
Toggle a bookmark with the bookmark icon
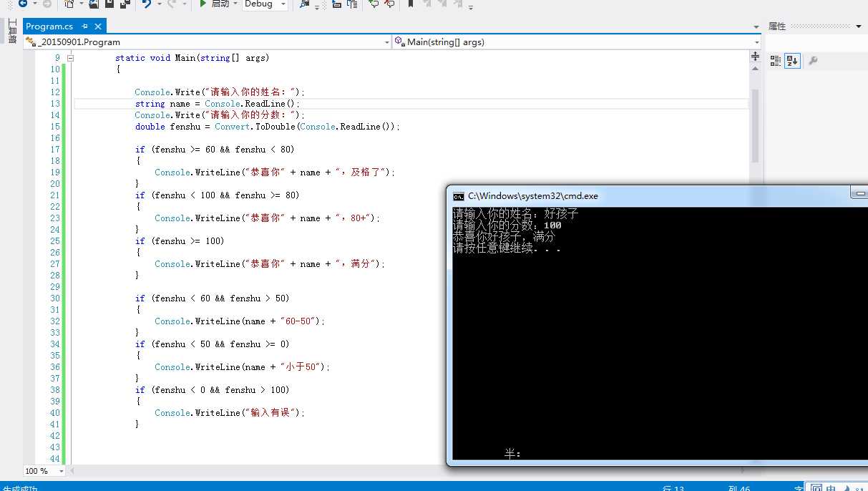pos(411,4)
